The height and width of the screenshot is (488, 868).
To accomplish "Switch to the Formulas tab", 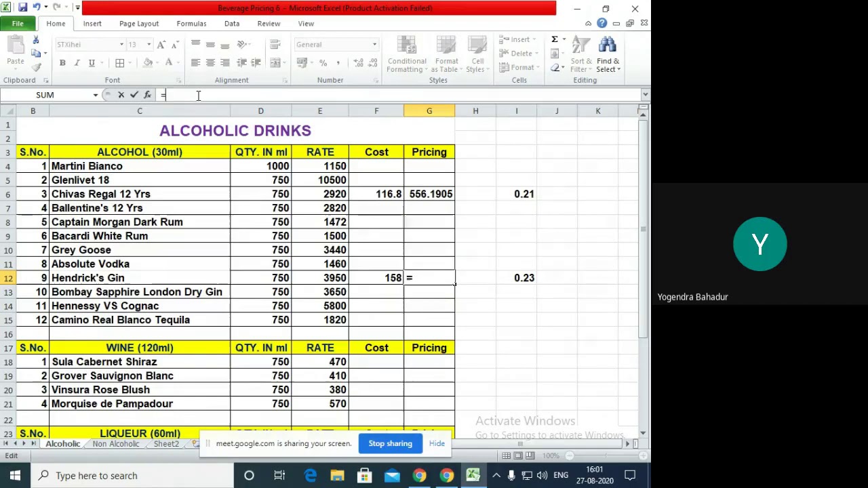I will (x=191, y=24).
